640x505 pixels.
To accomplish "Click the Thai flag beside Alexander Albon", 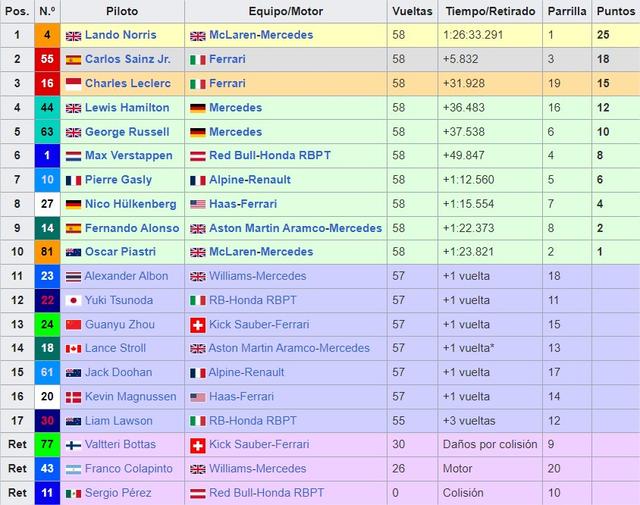I will 73,277.
